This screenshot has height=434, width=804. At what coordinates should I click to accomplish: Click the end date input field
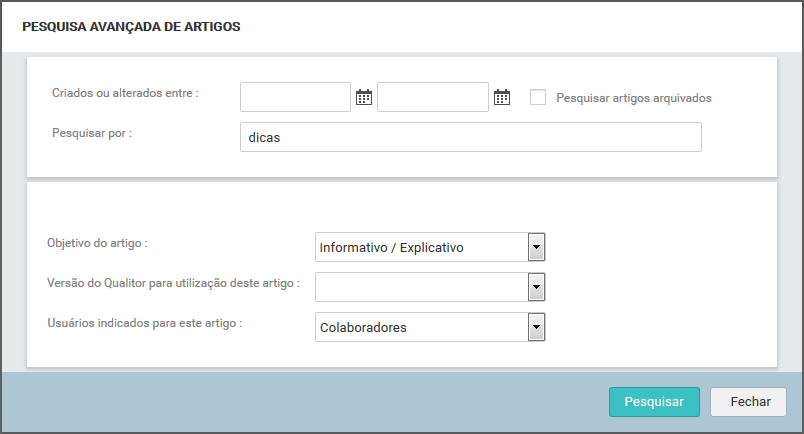click(433, 97)
